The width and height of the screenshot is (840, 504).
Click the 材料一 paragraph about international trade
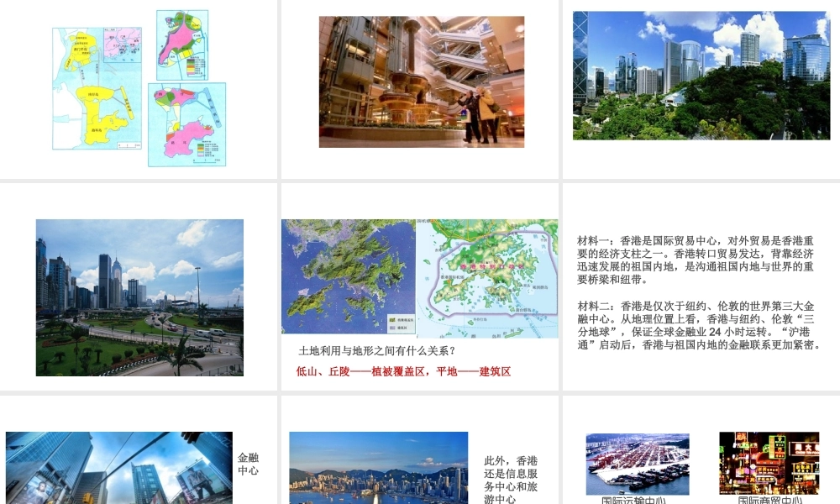click(696, 260)
